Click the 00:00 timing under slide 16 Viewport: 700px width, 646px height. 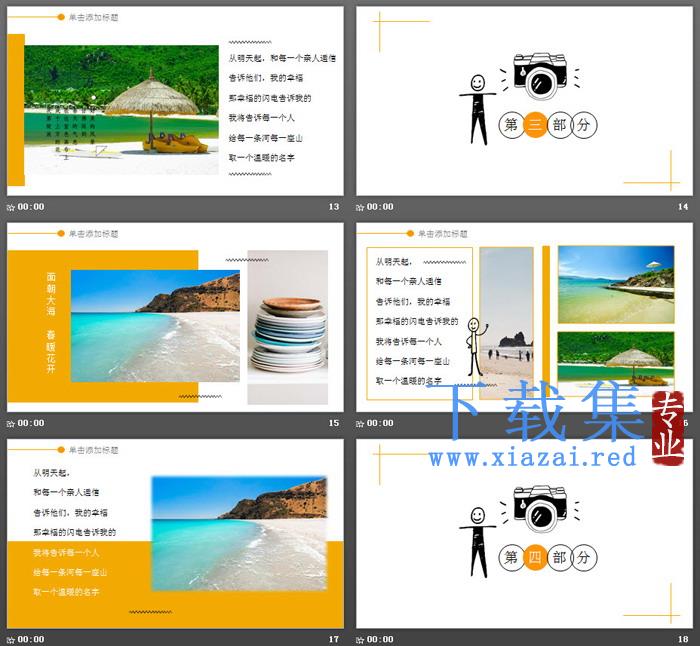click(x=380, y=423)
